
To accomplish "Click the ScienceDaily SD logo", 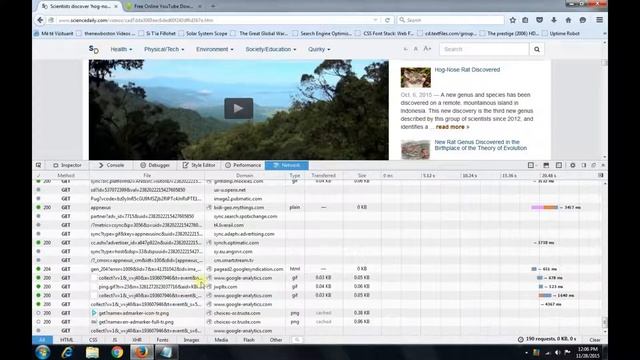I will coord(93,49).
